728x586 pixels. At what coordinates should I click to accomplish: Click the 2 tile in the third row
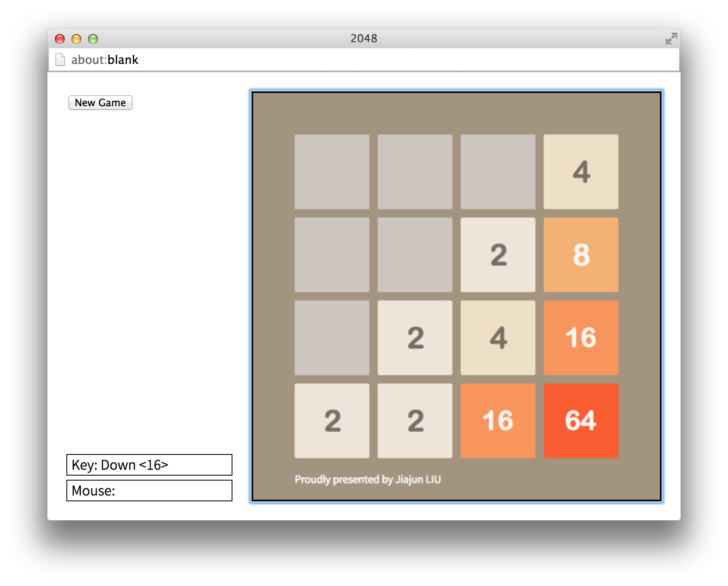(415, 337)
